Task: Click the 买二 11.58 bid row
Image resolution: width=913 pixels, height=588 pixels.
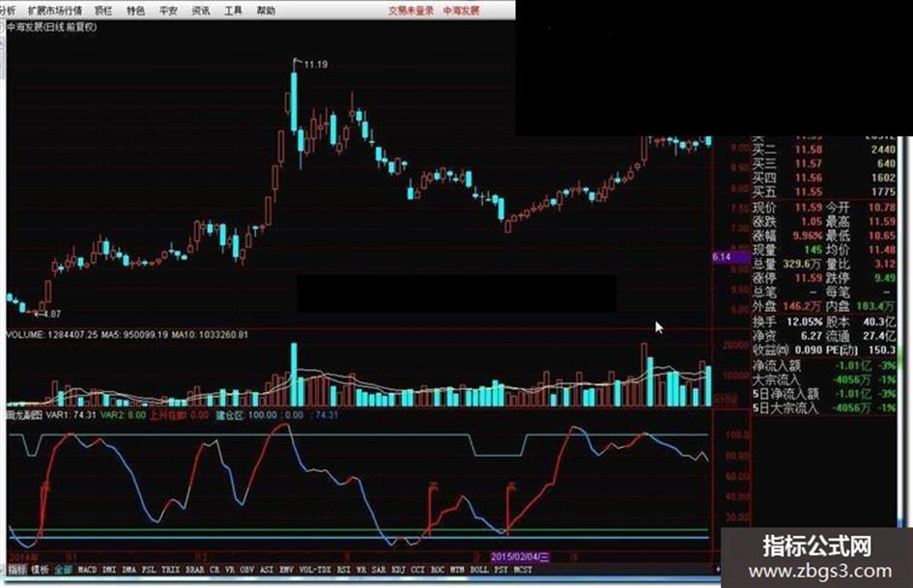Action: pyautogui.click(x=824, y=150)
